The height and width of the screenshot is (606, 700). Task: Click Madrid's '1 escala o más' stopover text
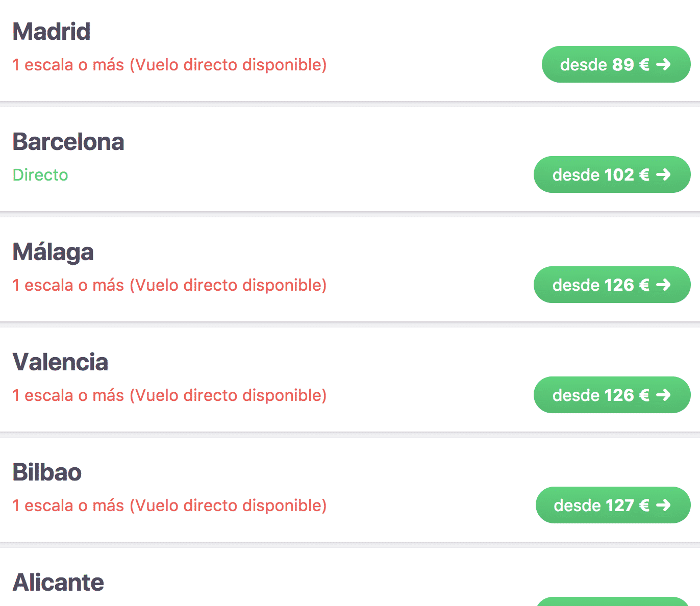coord(169,65)
